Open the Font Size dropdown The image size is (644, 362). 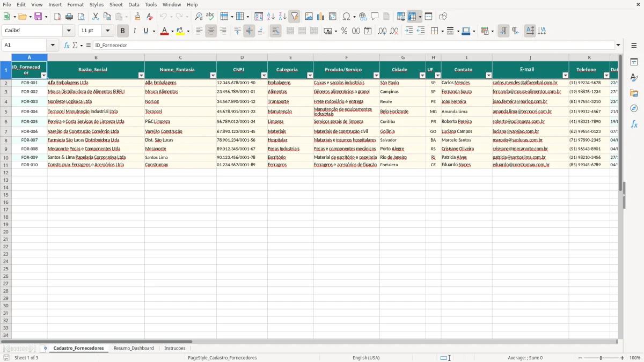point(107,31)
